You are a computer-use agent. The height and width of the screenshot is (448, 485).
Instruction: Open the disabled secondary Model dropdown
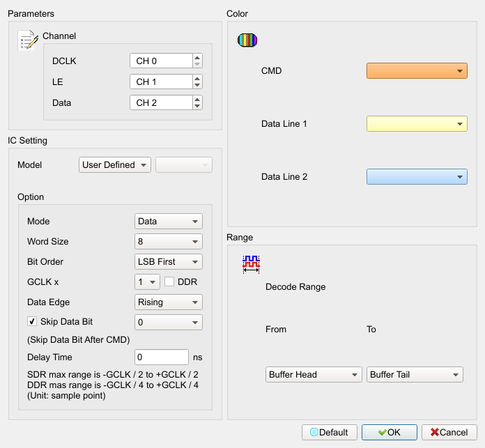tap(184, 165)
